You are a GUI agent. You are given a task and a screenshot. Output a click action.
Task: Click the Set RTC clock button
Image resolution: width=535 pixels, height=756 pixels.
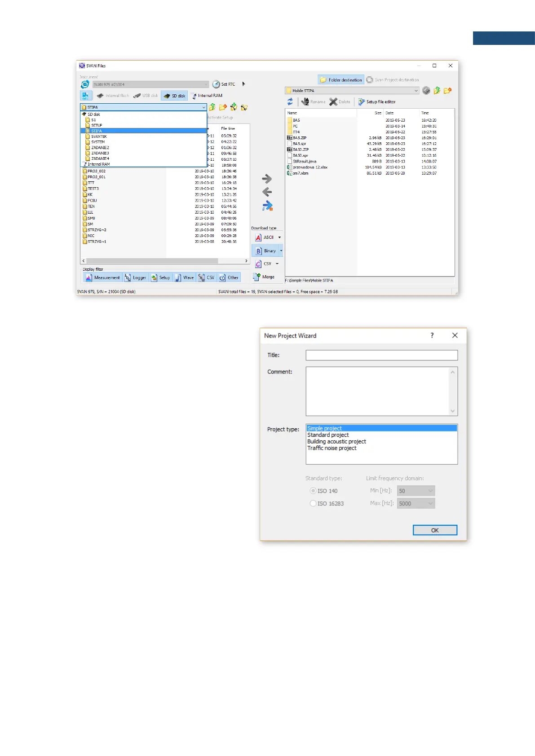point(224,84)
